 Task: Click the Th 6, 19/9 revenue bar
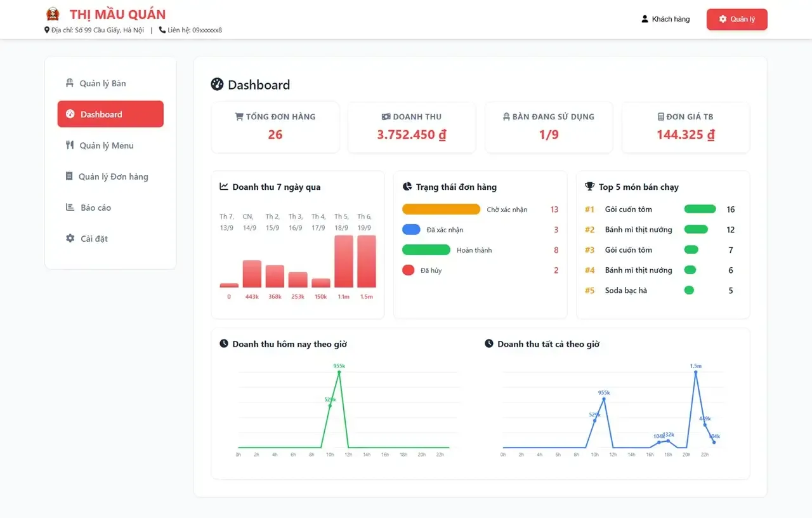[x=367, y=262]
